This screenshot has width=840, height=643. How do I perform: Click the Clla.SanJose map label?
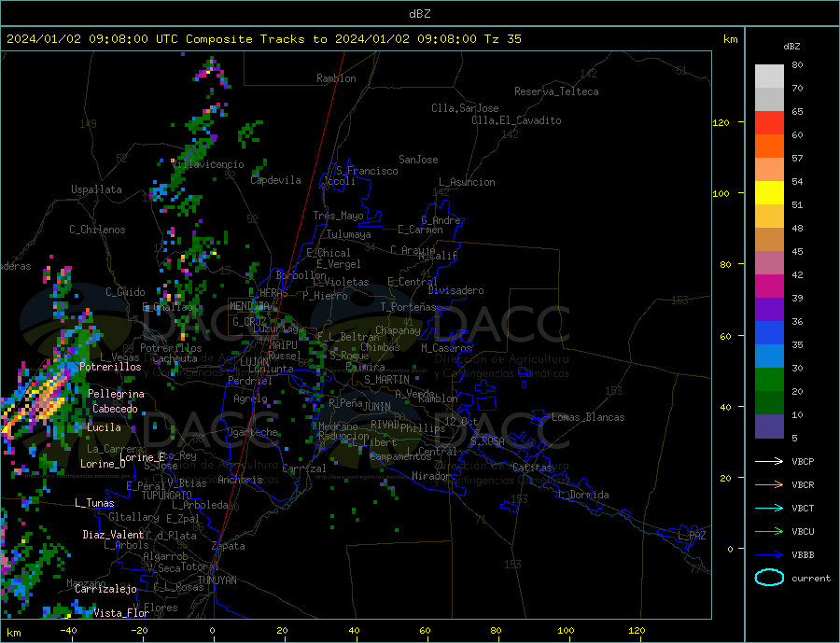[x=465, y=108]
